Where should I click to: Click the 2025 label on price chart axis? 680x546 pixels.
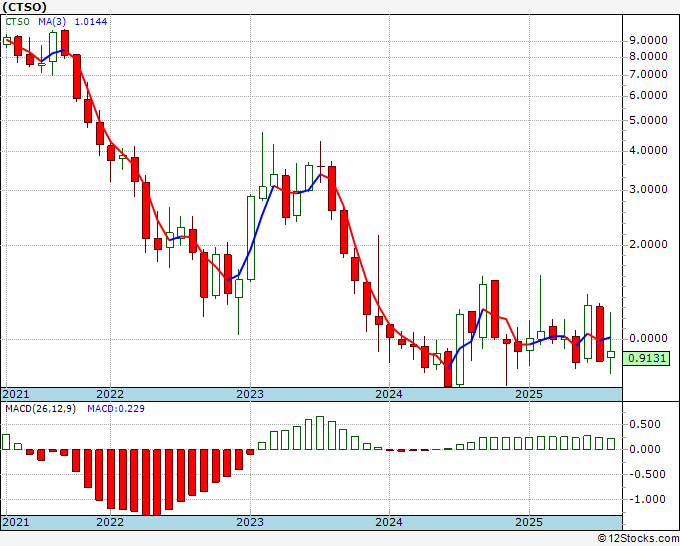529,394
